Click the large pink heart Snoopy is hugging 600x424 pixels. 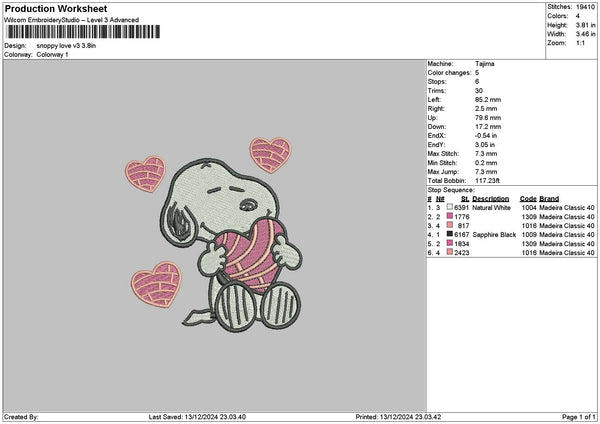coord(252,256)
